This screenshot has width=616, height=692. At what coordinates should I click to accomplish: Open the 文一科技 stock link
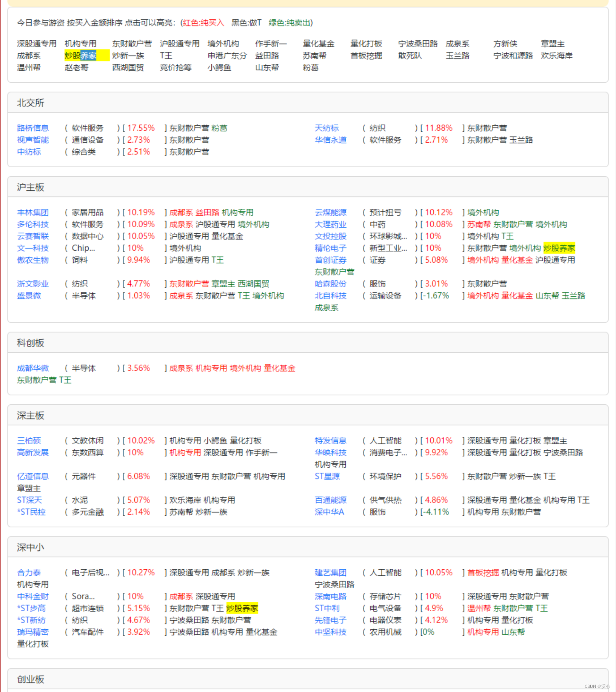[33, 248]
